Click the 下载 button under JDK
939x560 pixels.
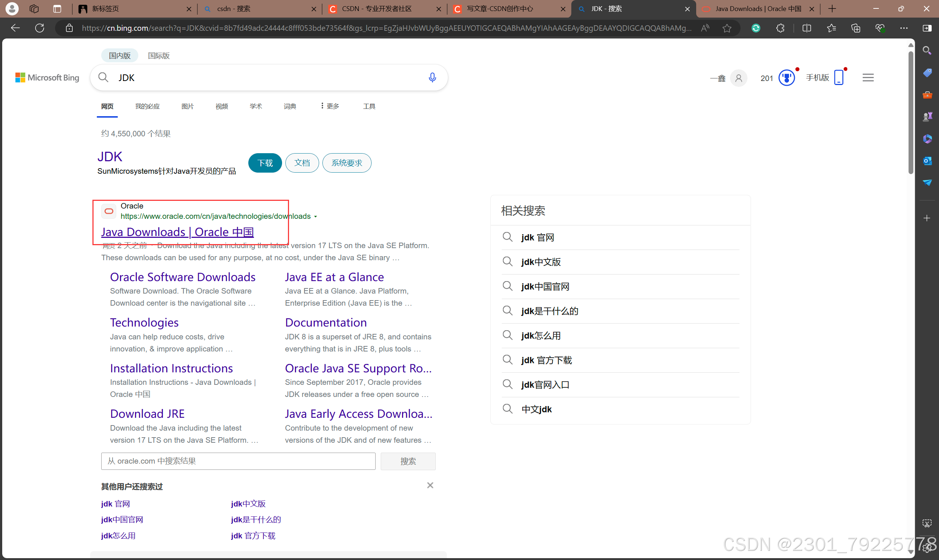point(265,163)
